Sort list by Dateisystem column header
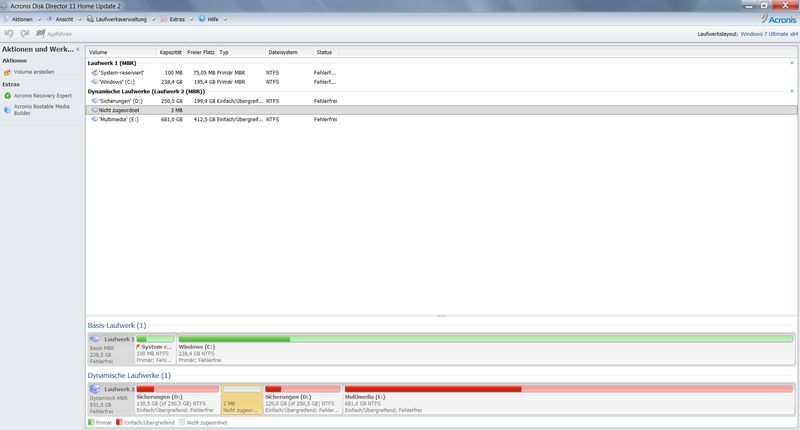 click(289, 52)
